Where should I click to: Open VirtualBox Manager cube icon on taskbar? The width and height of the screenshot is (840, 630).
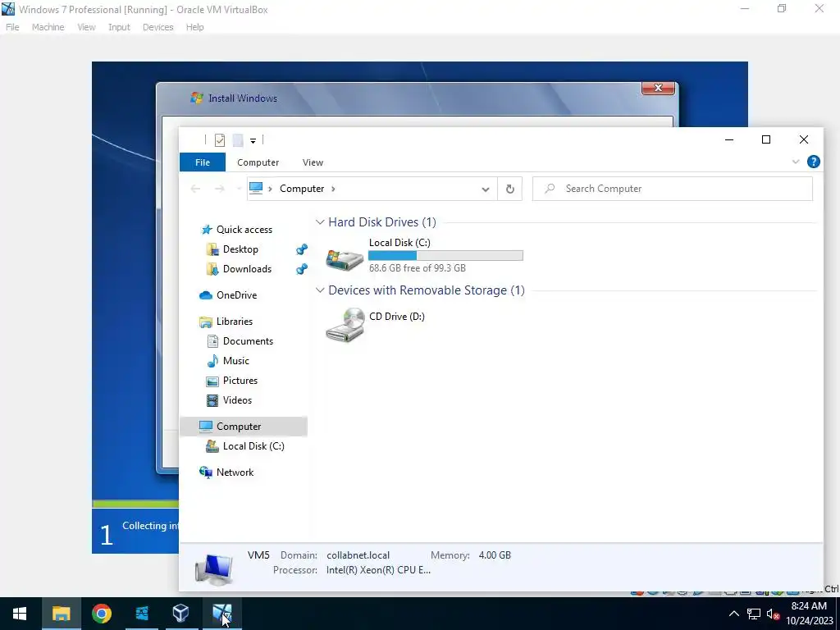coord(181,614)
